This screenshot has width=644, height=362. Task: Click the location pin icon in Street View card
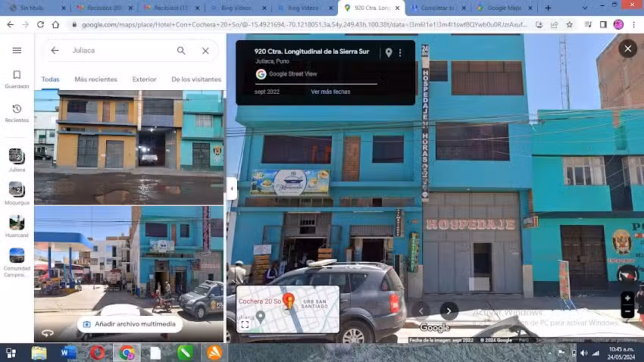(x=389, y=53)
